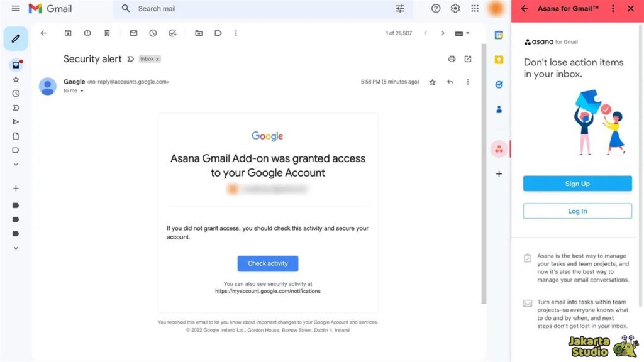Viewport: 644px width, 362px height.
Task: Open Google Keep from the side panel
Action: [499, 58]
